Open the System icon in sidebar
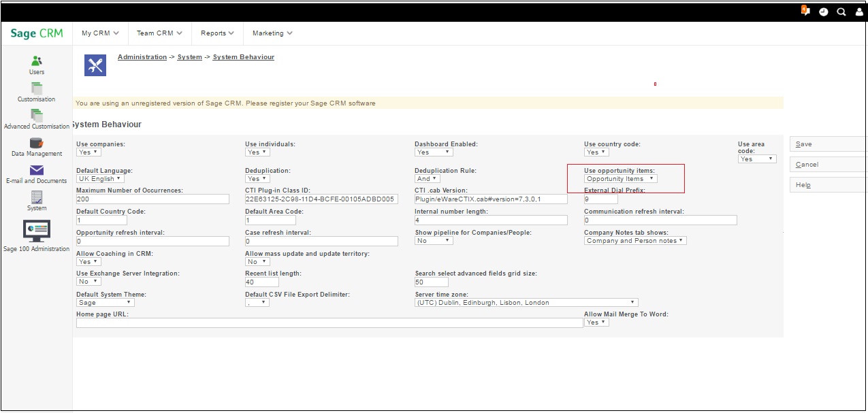 37,197
